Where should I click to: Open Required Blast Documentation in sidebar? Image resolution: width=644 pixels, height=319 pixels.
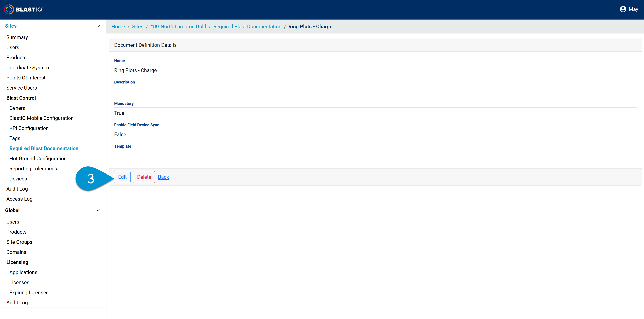coord(44,148)
